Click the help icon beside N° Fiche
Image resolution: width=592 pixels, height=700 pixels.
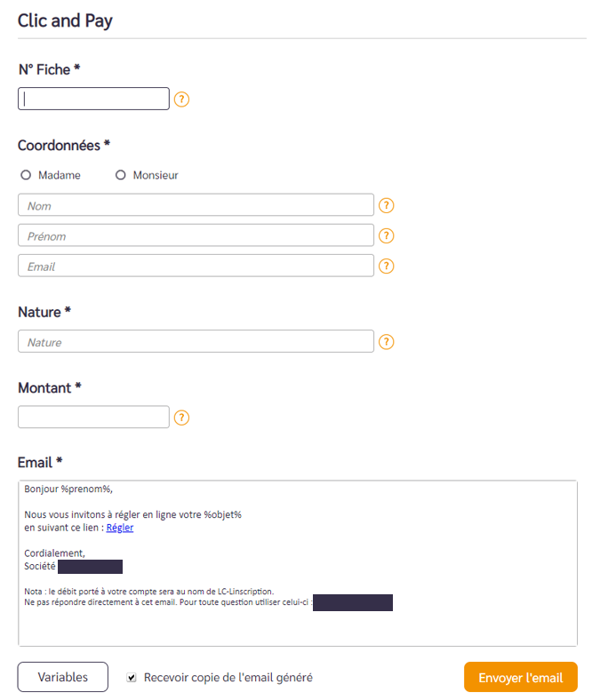pyautogui.click(x=181, y=99)
